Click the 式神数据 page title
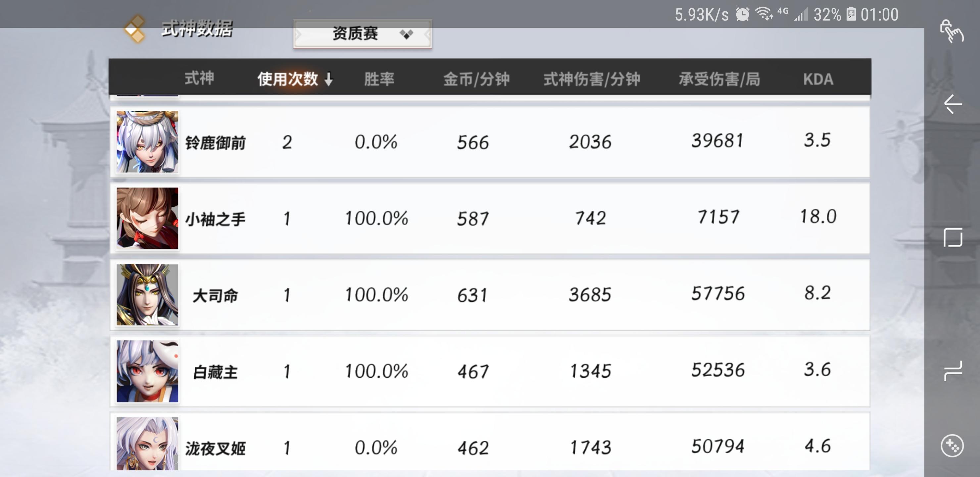 click(x=197, y=29)
